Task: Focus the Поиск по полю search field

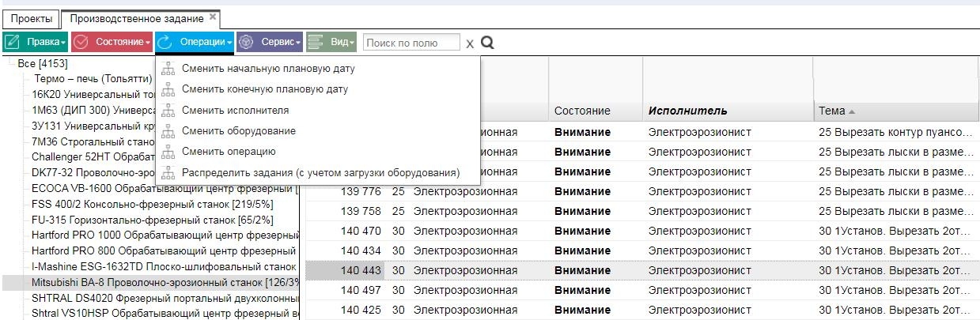Action: 411,42
